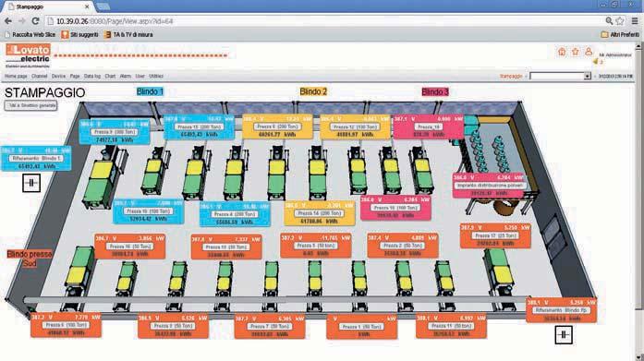Click the orange user profile icon
This screenshot has height=361, width=644.
[589, 52]
